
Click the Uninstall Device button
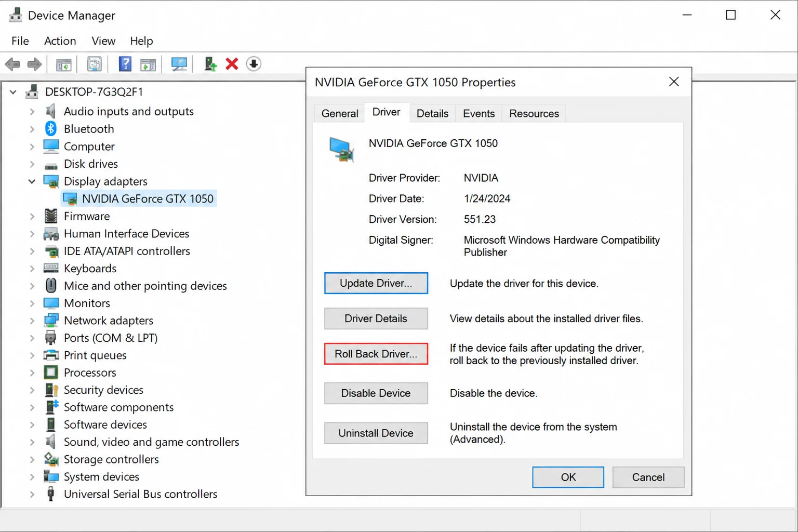pos(376,433)
